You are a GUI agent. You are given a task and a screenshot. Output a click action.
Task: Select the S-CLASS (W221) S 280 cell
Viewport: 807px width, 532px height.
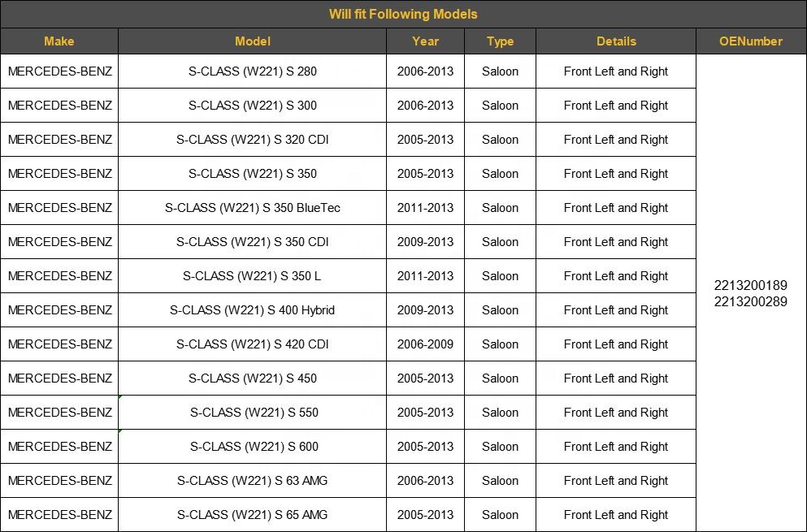click(x=252, y=71)
